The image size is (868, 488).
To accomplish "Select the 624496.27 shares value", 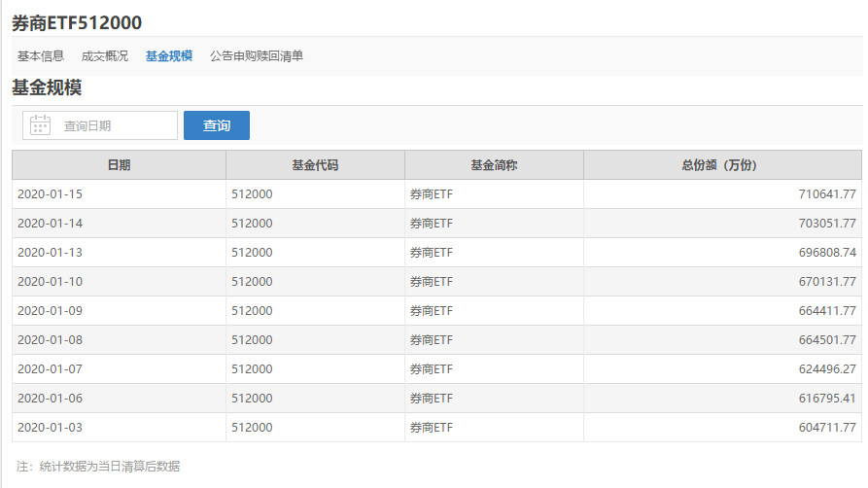I will tap(825, 369).
